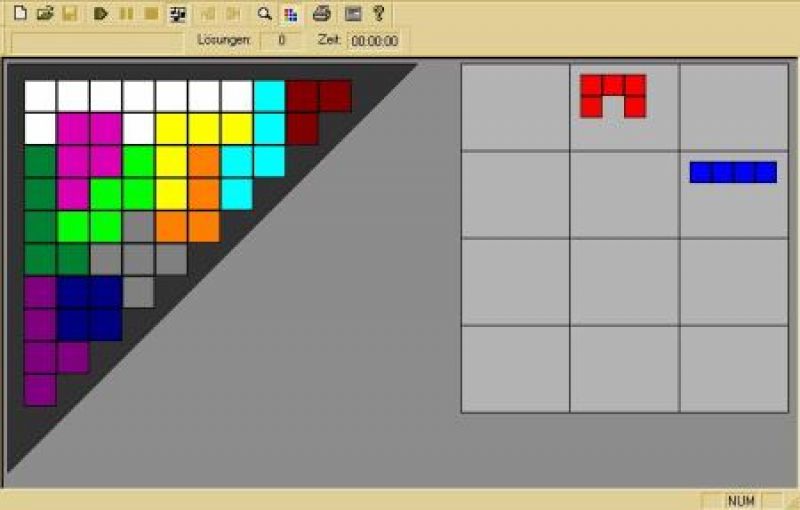Viewport: 800px width, 510px height.
Task: Click the NUM indicator in status bar
Action: 740,500
